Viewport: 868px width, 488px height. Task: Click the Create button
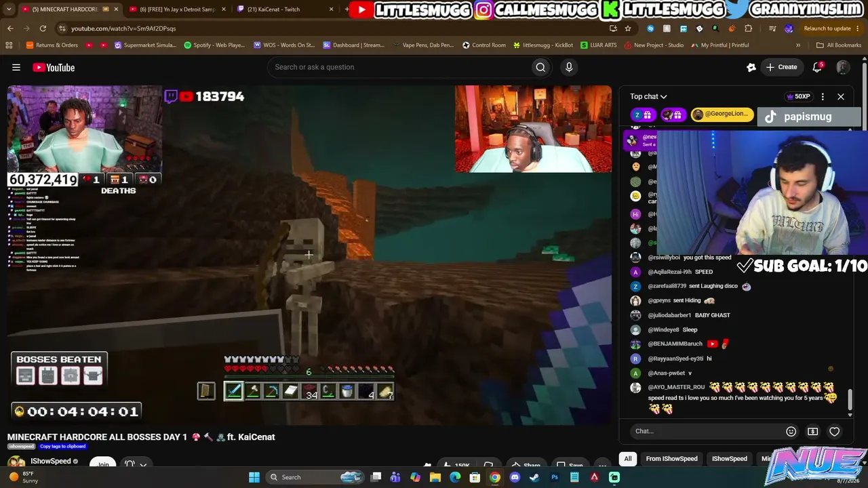(781, 67)
